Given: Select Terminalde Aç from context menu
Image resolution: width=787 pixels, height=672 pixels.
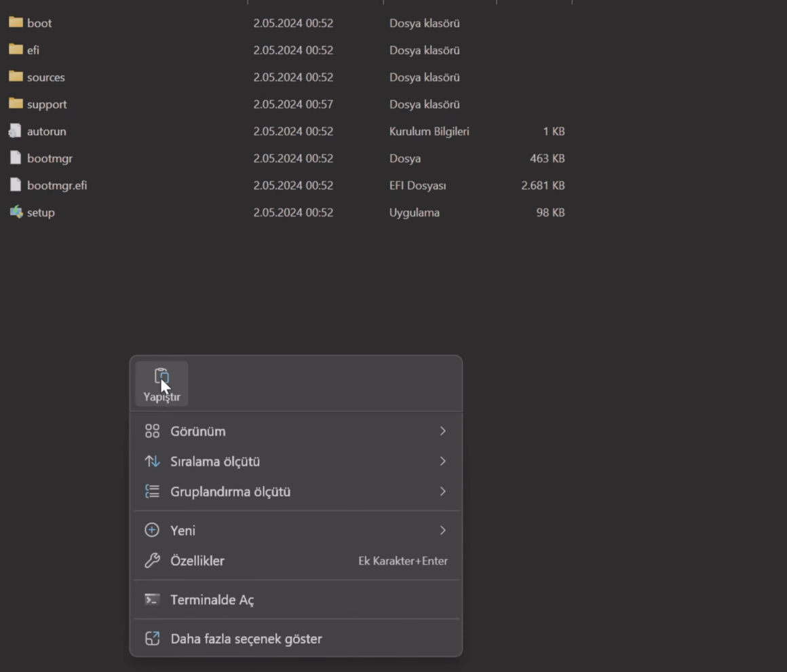Looking at the screenshot, I should (x=212, y=600).
